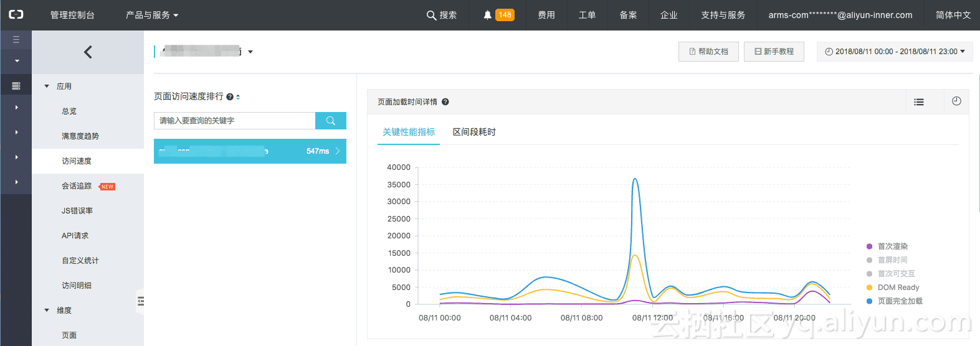Toggle 首次渲染 legend series

[x=887, y=246]
